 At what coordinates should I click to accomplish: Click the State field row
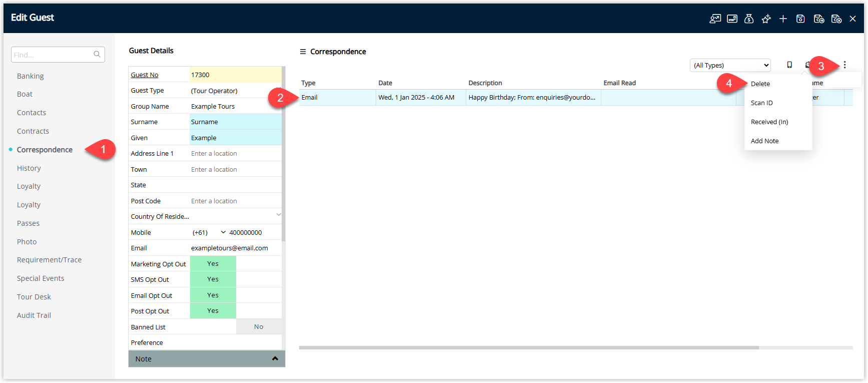(205, 185)
